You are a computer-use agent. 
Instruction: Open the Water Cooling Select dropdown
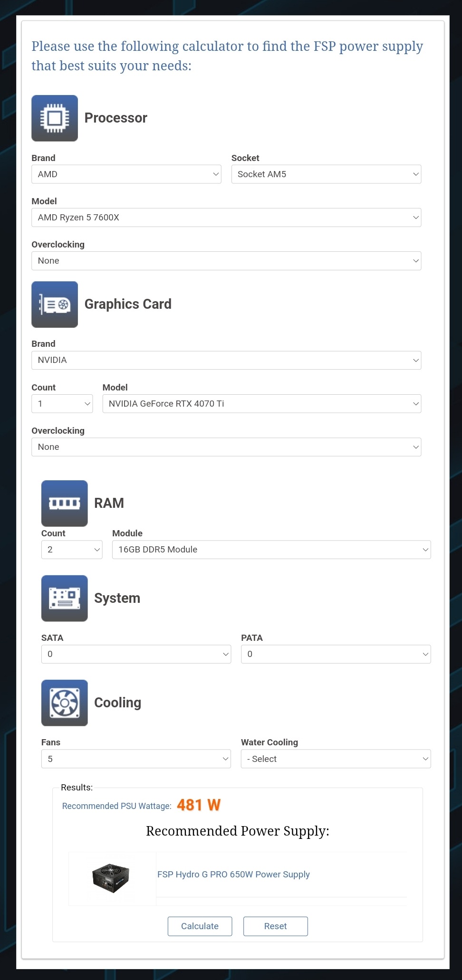pyautogui.click(x=336, y=759)
